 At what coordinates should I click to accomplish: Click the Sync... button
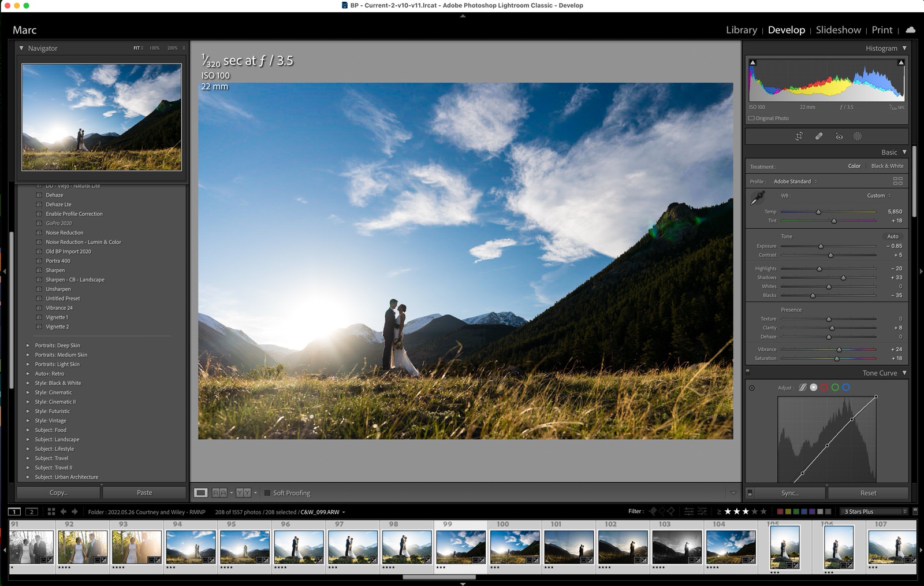[790, 493]
